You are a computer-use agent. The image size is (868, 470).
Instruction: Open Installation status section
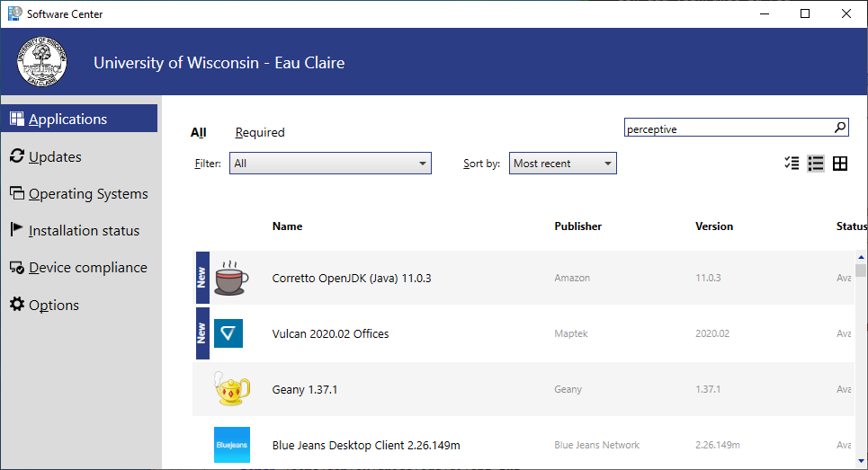(x=84, y=231)
